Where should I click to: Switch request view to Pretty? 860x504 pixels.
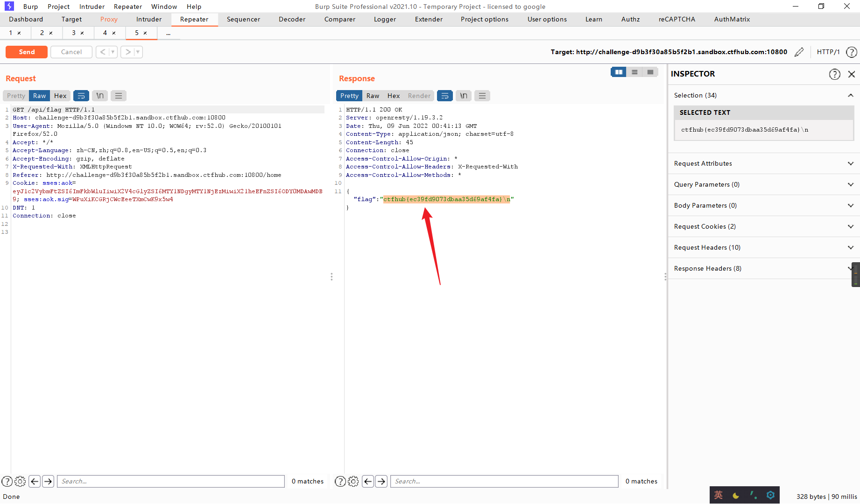[16, 96]
